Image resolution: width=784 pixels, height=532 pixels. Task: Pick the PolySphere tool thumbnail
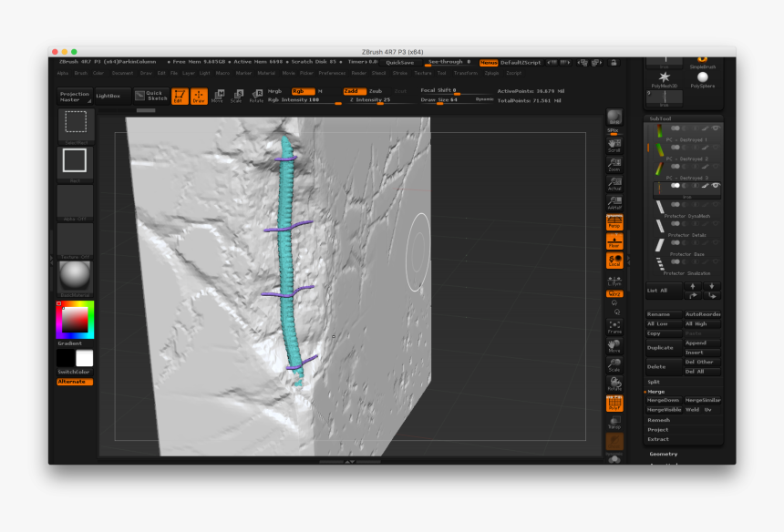click(x=703, y=77)
